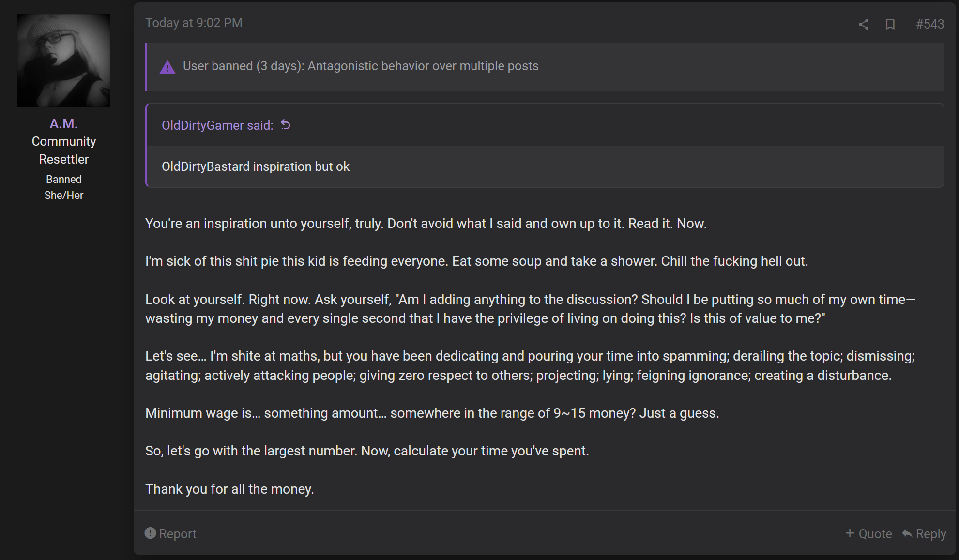The width and height of the screenshot is (959, 560).
Task: Click the Community Resettler title
Action: 63,150
